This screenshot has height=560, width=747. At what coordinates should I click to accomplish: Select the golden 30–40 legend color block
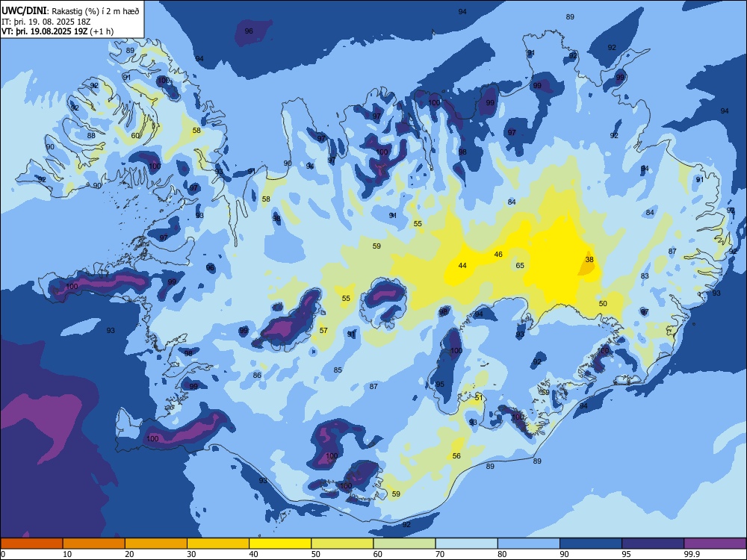click(x=218, y=544)
